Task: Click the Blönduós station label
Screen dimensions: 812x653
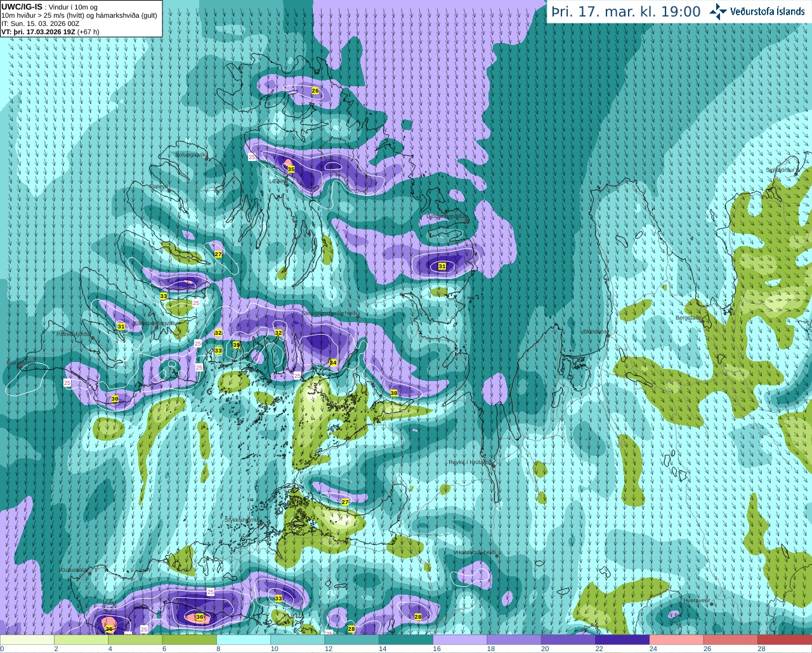Action: pyautogui.click(x=595, y=332)
